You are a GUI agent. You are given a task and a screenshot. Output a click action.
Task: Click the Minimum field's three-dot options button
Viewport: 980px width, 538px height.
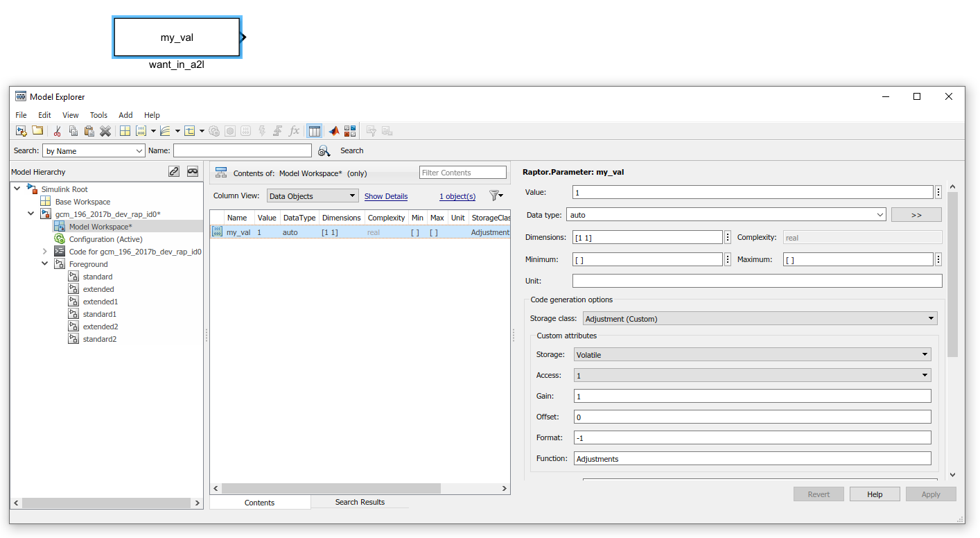click(728, 259)
